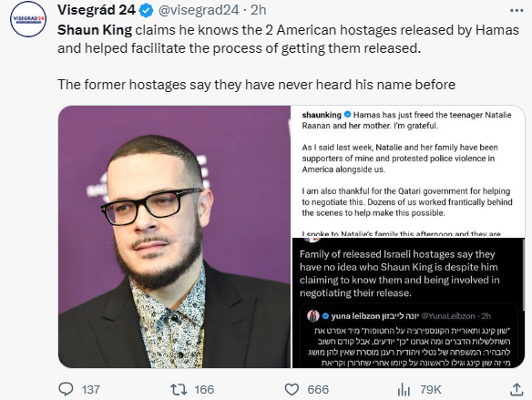Viewport: 532px width, 400px height.
Task: Open the dark quoted tweet screenshot image
Action: point(408,303)
